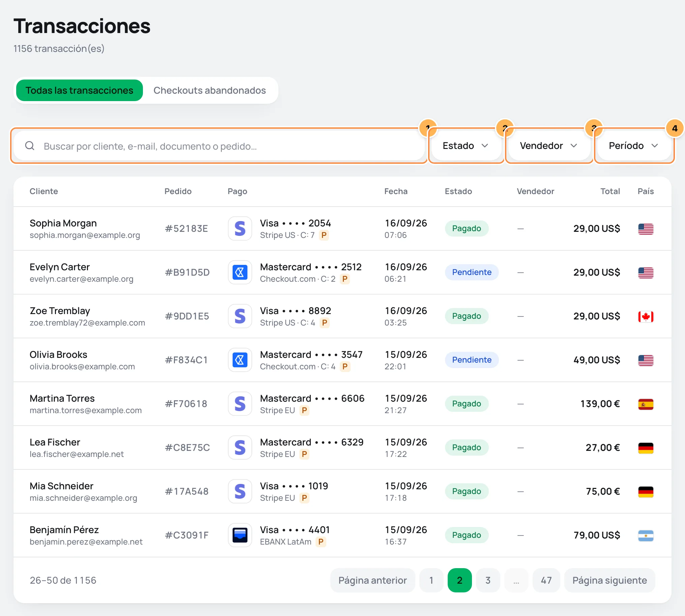The width and height of the screenshot is (685, 616).
Task: Click Pendiente status for Olivia Brooks
Action: pos(471,360)
